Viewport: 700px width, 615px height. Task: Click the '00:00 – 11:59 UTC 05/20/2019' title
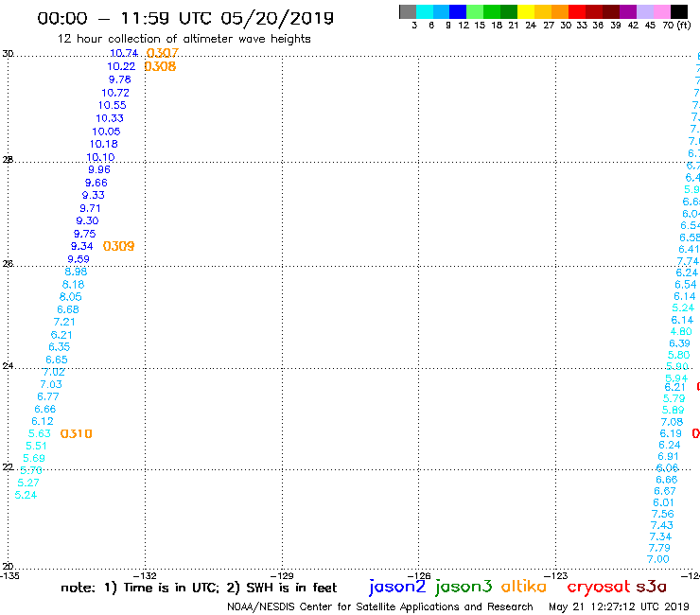point(185,18)
